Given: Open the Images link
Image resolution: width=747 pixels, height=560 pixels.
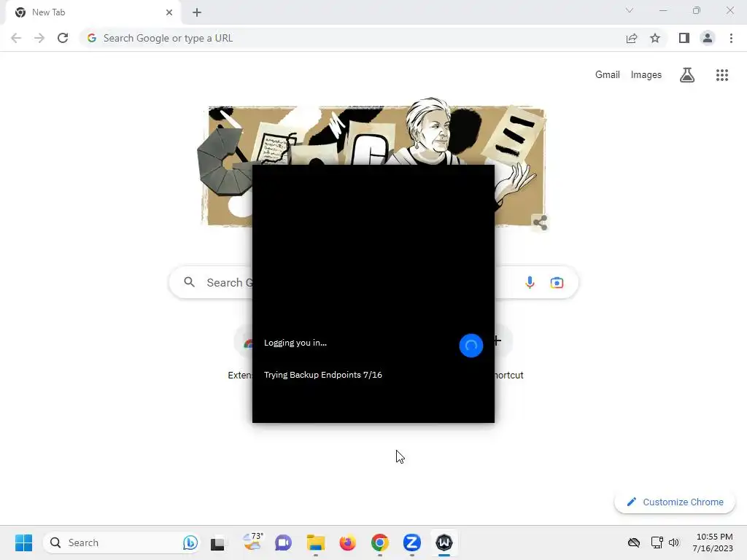Looking at the screenshot, I should point(646,75).
